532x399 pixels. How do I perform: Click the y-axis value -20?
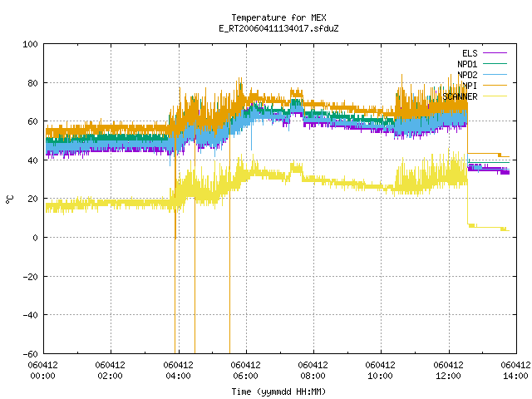pyautogui.click(x=30, y=277)
